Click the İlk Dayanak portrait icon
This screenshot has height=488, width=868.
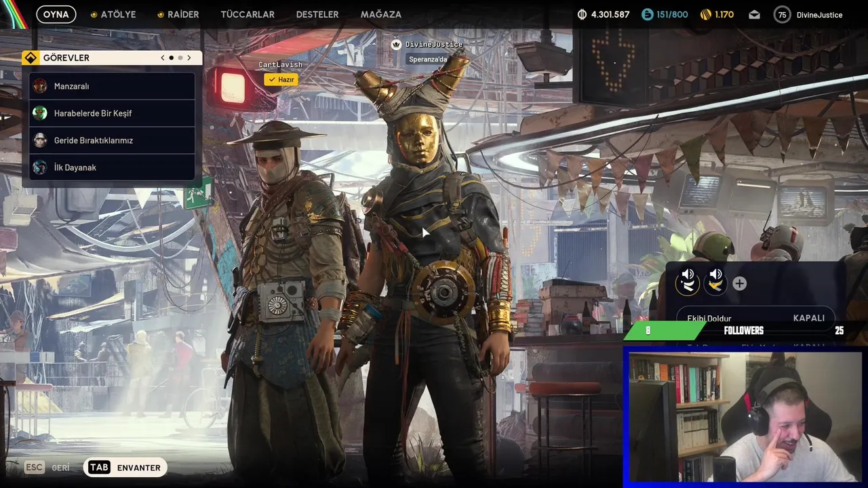coord(40,167)
